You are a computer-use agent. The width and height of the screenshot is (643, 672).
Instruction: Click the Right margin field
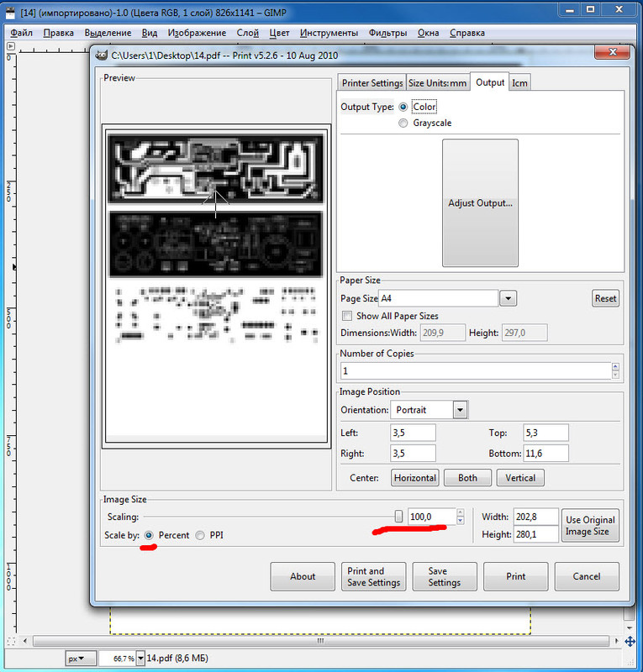pyautogui.click(x=413, y=453)
